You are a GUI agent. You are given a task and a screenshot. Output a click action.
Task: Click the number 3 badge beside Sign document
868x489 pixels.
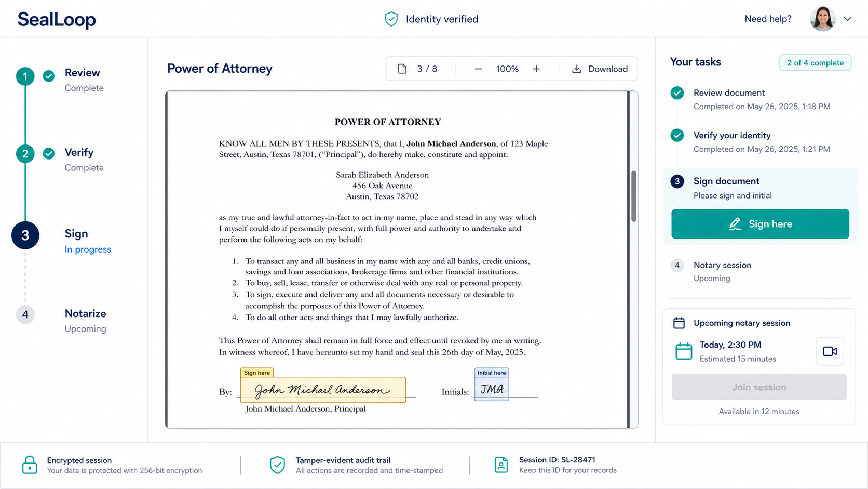677,181
